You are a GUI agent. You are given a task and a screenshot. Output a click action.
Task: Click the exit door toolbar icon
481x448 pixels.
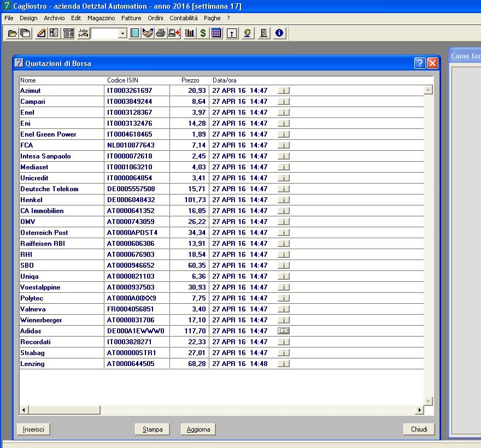click(263, 33)
